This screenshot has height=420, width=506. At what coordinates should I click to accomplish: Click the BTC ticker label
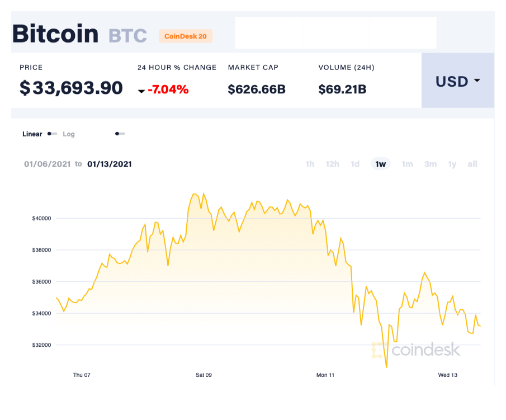pyautogui.click(x=128, y=36)
